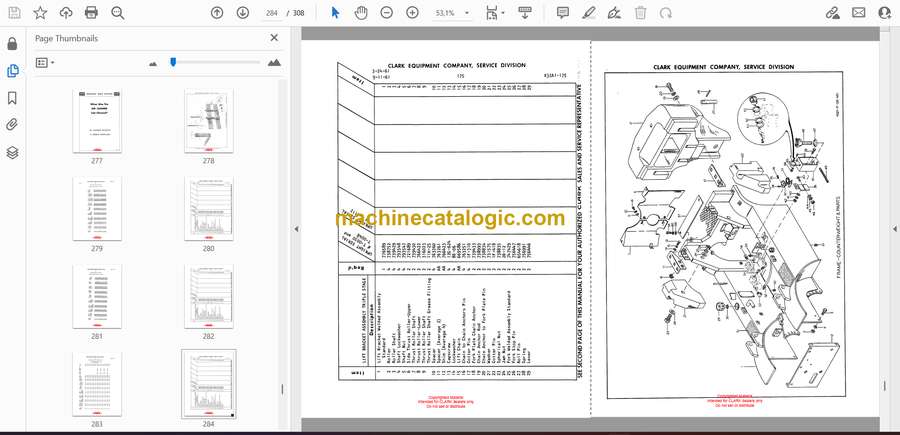This screenshot has width=900, height=435.
Task: Select the page 281 thumbnail
Action: tap(96, 297)
